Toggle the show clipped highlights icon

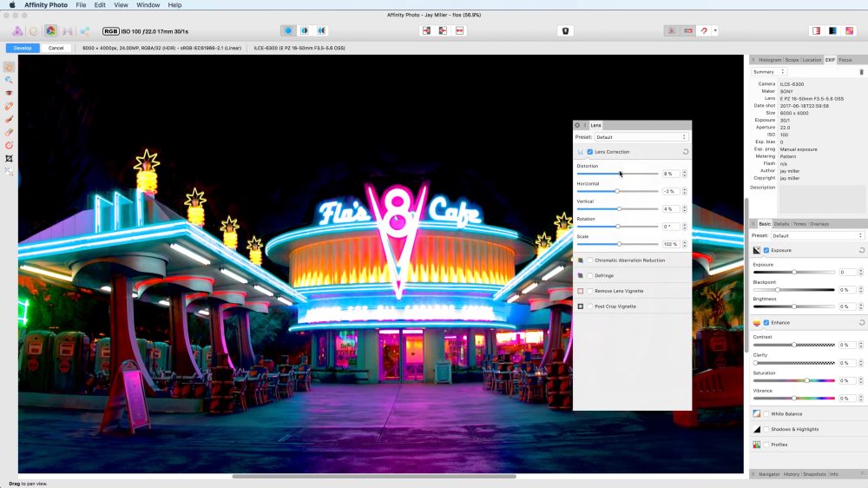point(816,31)
